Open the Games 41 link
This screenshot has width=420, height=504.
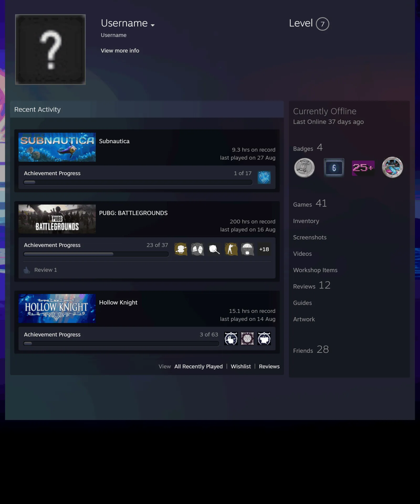[310, 203]
